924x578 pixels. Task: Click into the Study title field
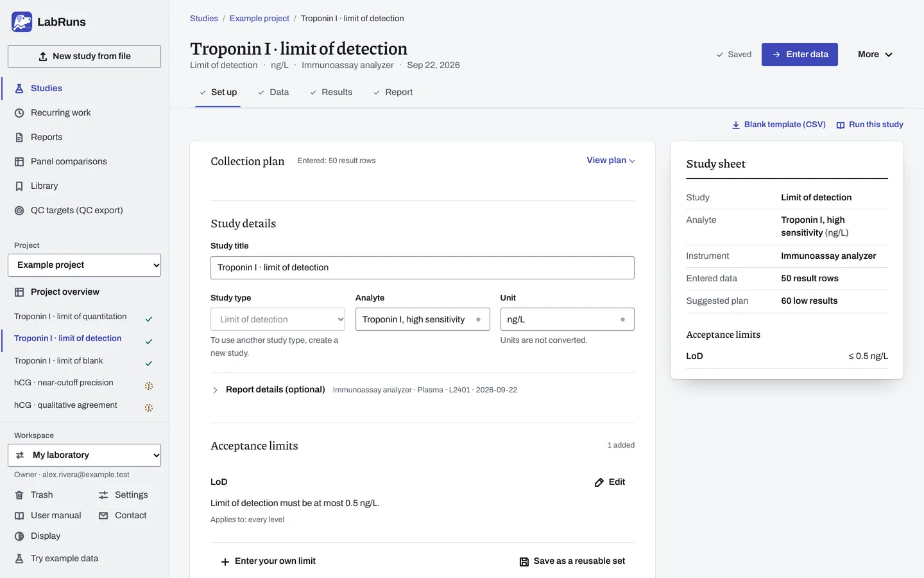(x=422, y=268)
